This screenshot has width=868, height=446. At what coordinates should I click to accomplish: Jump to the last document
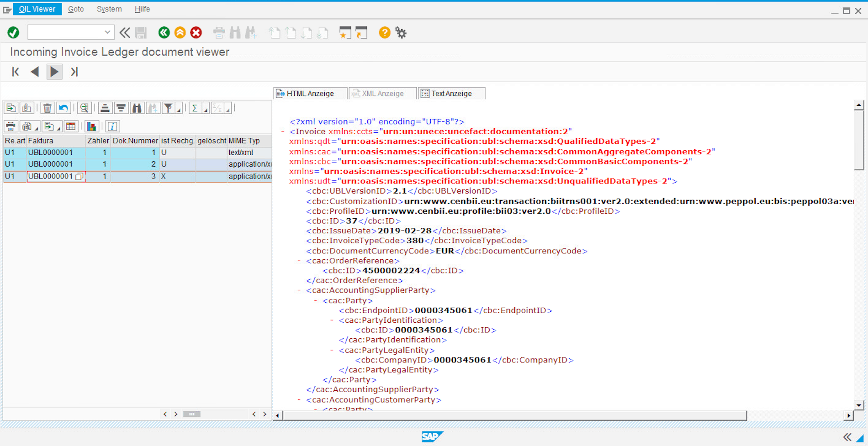(x=74, y=72)
